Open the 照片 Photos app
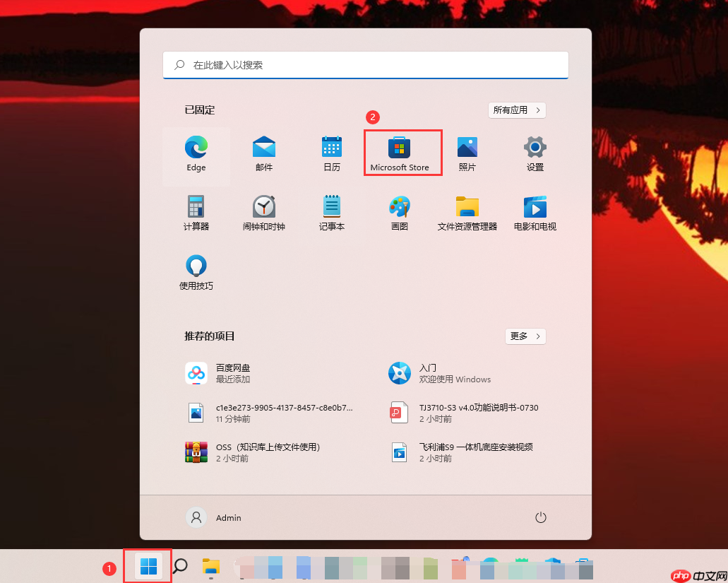728x583 pixels. click(467, 153)
